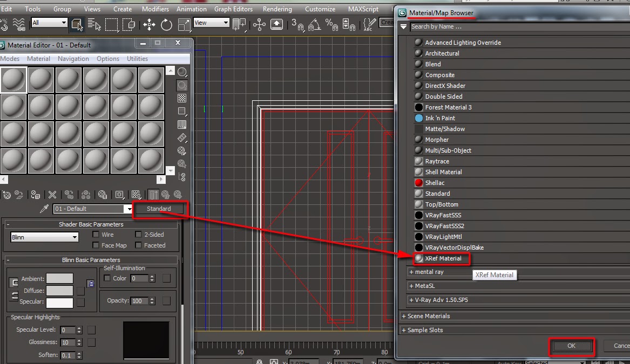This screenshot has height=364, width=630.
Task: Activate the Select and Scale tool
Action: click(184, 24)
